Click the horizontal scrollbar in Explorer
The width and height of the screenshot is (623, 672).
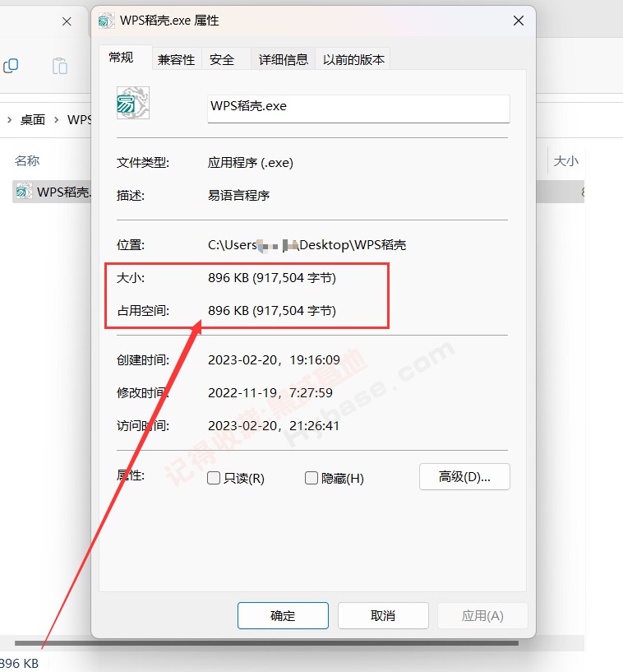(266, 643)
